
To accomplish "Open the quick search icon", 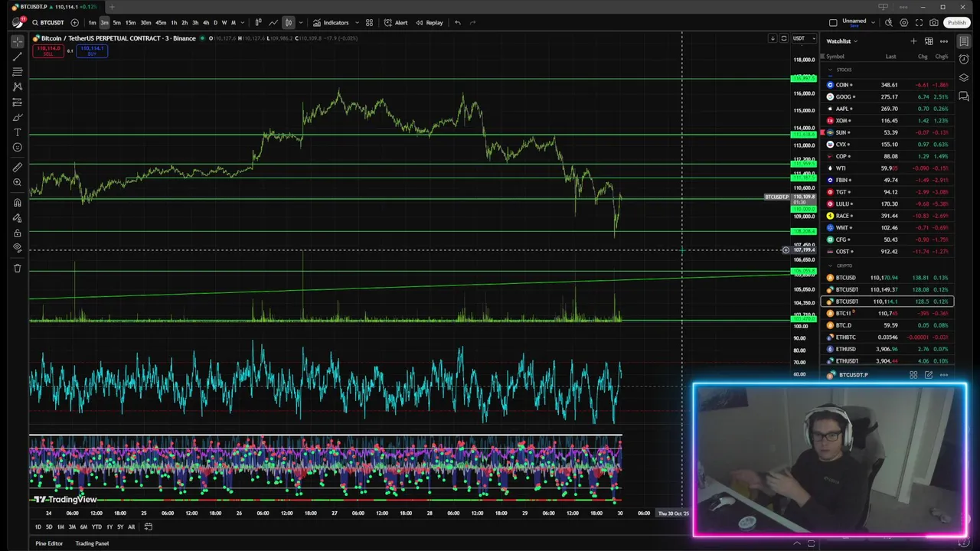I will pos(890,22).
